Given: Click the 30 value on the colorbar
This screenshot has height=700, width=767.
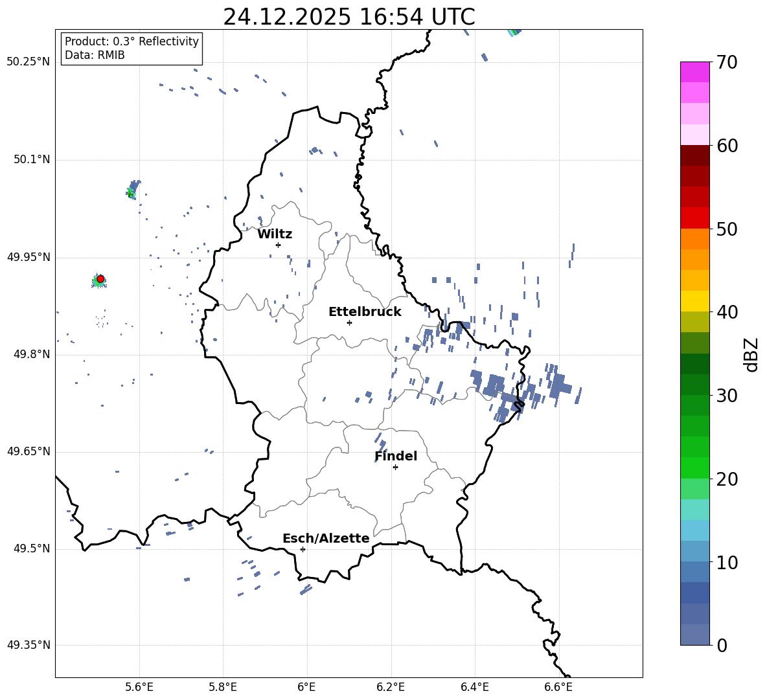Looking at the screenshot, I should click(726, 396).
